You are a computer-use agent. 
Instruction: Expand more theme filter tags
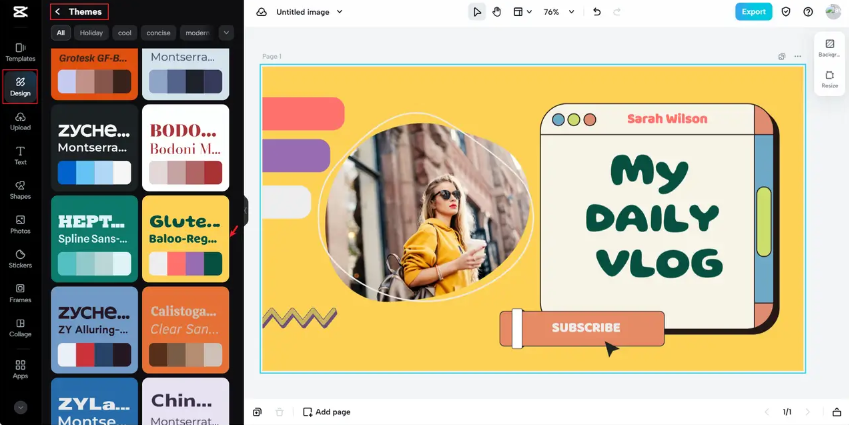pyautogui.click(x=226, y=33)
